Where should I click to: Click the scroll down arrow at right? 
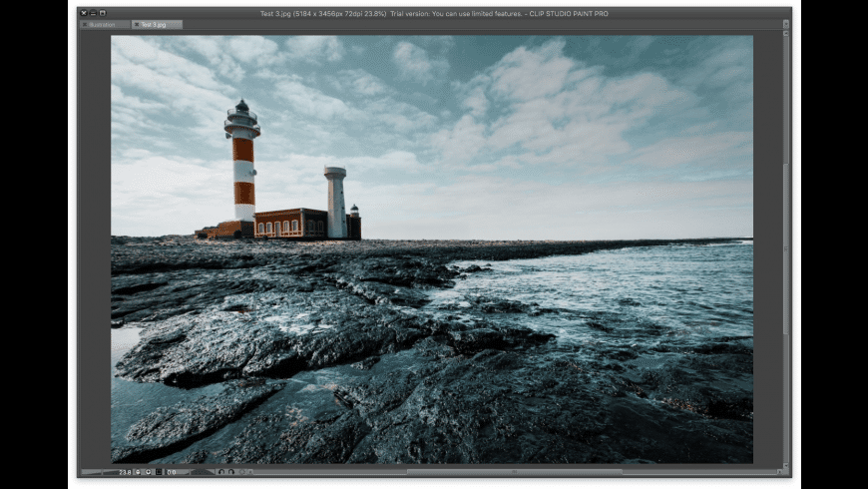pos(785,466)
